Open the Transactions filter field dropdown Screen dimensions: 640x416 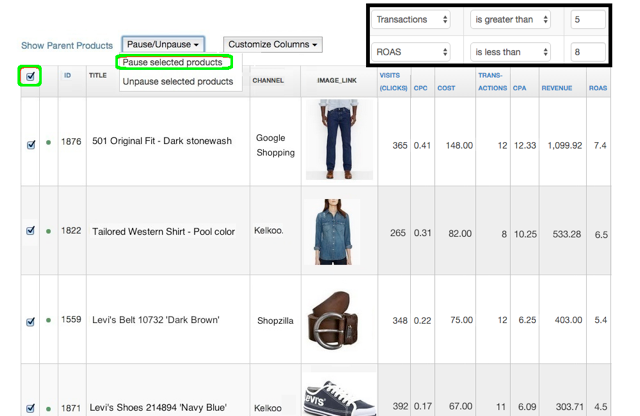(x=411, y=19)
